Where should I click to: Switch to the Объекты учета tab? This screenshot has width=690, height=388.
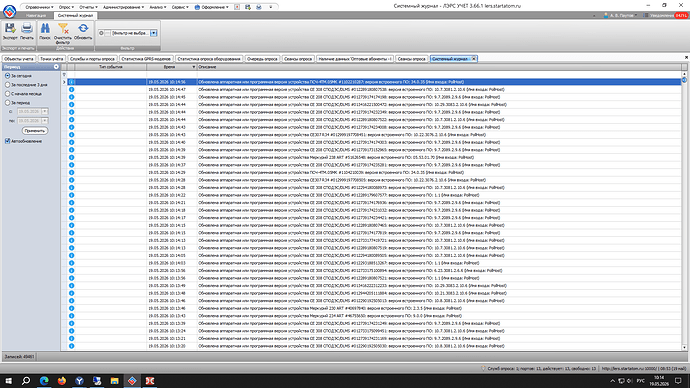pyautogui.click(x=18, y=59)
